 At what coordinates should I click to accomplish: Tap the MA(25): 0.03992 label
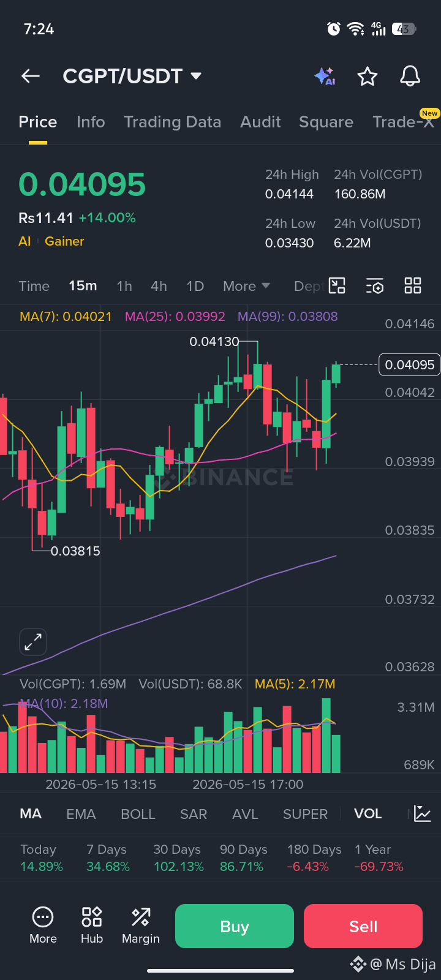(175, 317)
